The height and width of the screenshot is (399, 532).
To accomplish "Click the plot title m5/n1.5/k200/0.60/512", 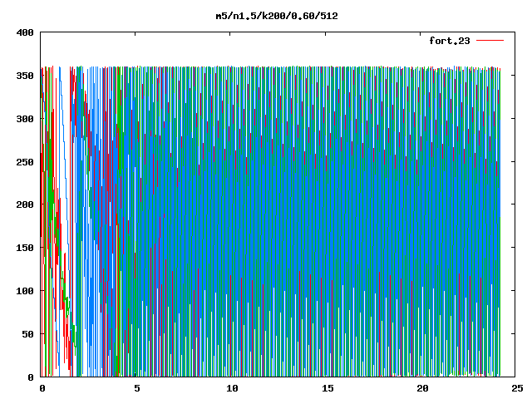I will (x=277, y=17).
